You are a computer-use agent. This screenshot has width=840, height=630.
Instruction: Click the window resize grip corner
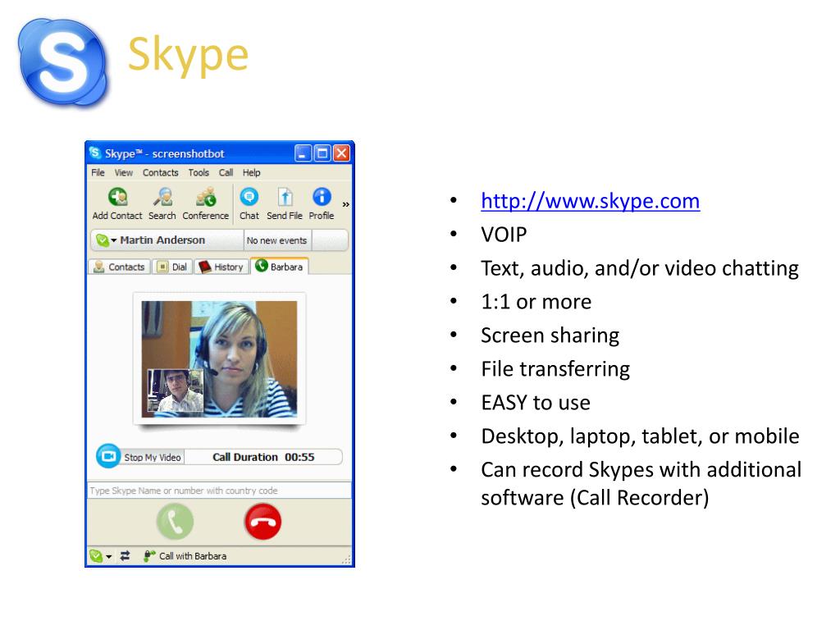[347, 559]
